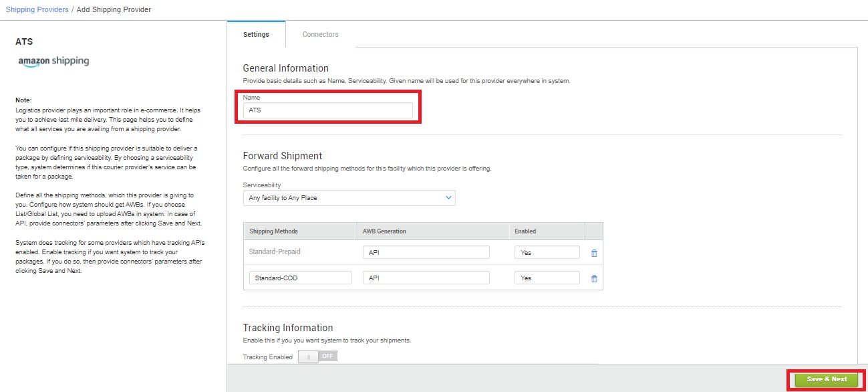Delete the Standard-Prepaid method via trash icon
Viewport: 868px width, 392px height.
(x=593, y=252)
